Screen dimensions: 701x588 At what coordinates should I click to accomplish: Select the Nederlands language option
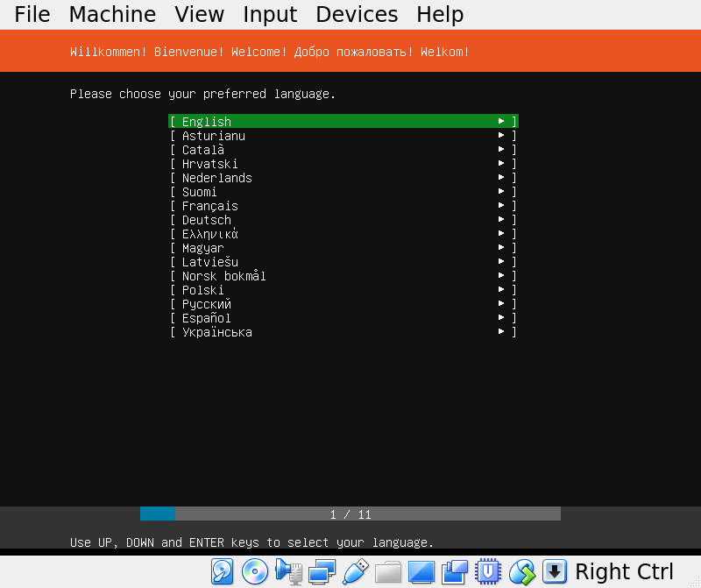tap(216, 177)
